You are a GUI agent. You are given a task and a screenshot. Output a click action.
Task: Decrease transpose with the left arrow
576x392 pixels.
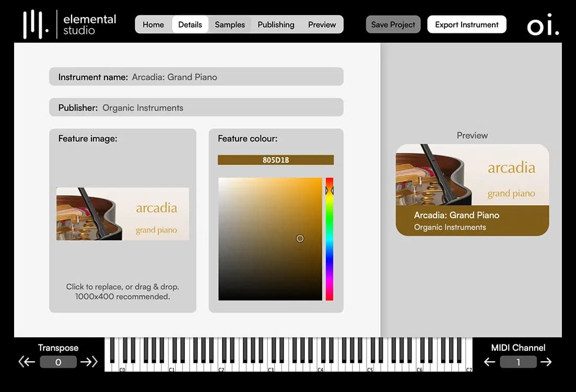pyautogui.click(x=27, y=362)
